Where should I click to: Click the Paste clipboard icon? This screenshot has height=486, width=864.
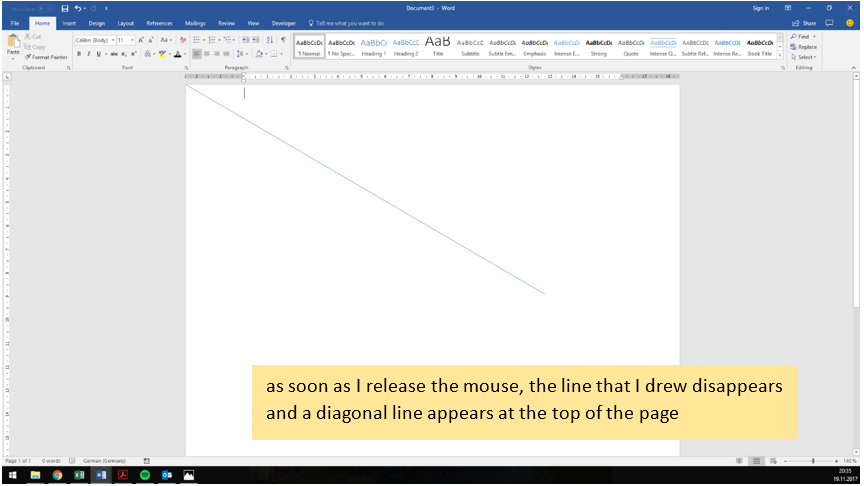(x=13, y=41)
